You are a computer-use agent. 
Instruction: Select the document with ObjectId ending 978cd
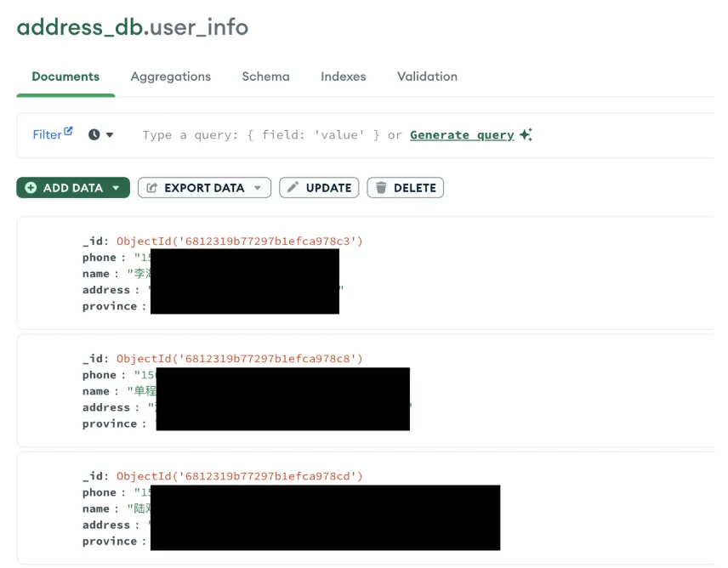coord(365,508)
